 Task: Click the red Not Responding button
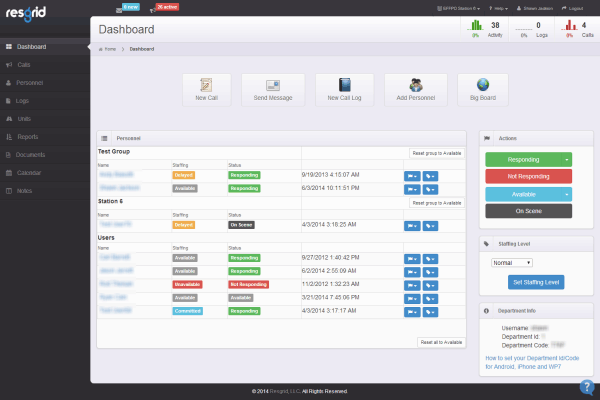(x=527, y=176)
